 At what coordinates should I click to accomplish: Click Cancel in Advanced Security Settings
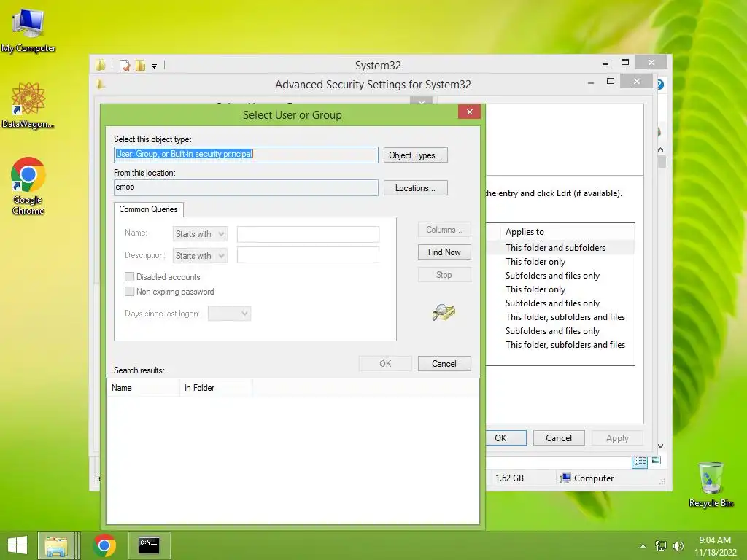pyautogui.click(x=558, y=437)
